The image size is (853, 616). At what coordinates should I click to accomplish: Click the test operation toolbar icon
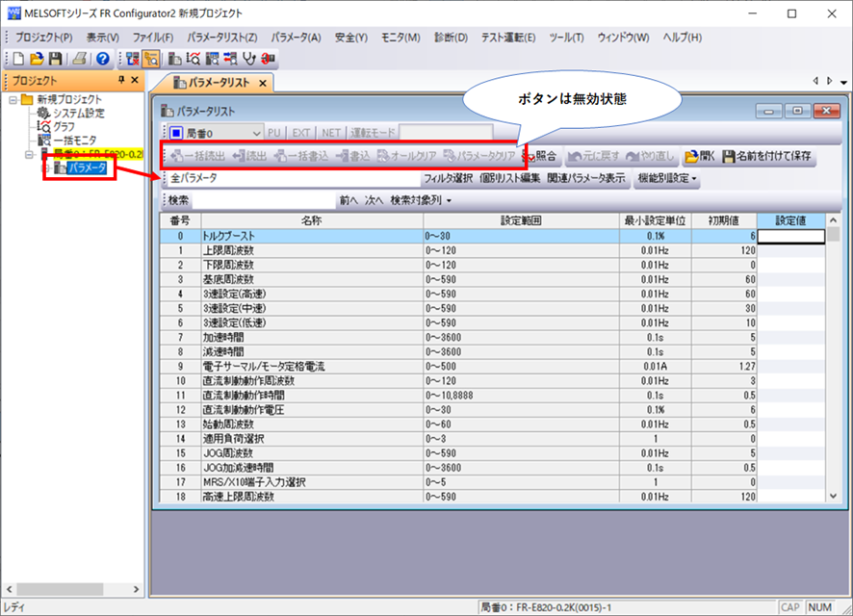coord(269,58)
